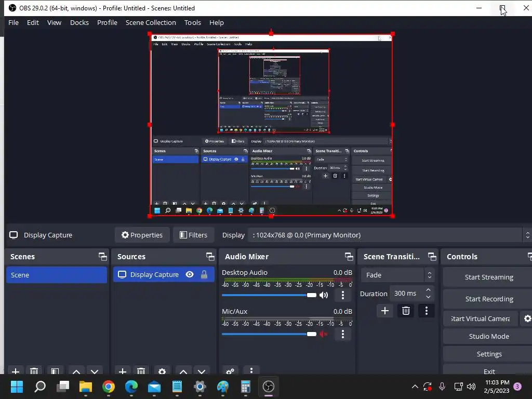Enable Studio Mode
Image resolution: width=532 pixels, height=399 pixels.
click(x=488, y=336)
